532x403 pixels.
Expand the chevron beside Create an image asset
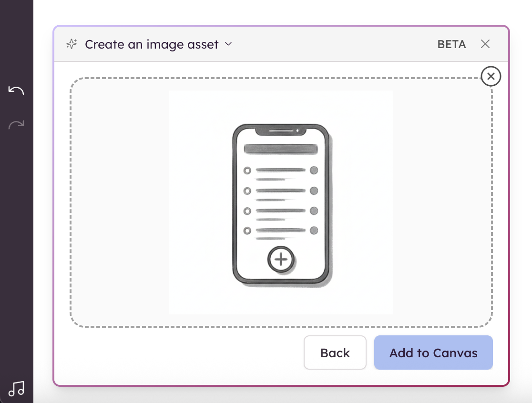(228, 44)
